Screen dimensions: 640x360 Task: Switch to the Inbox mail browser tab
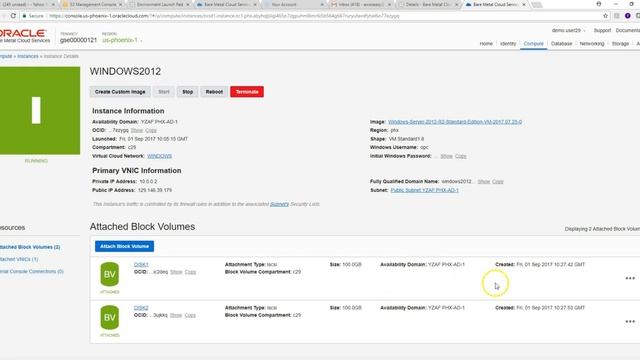click(360, 4)
